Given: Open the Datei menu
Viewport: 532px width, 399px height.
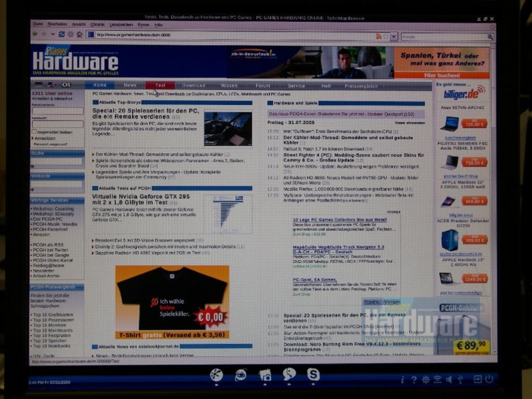Looking at the screenshot, I should coord(38,24).
